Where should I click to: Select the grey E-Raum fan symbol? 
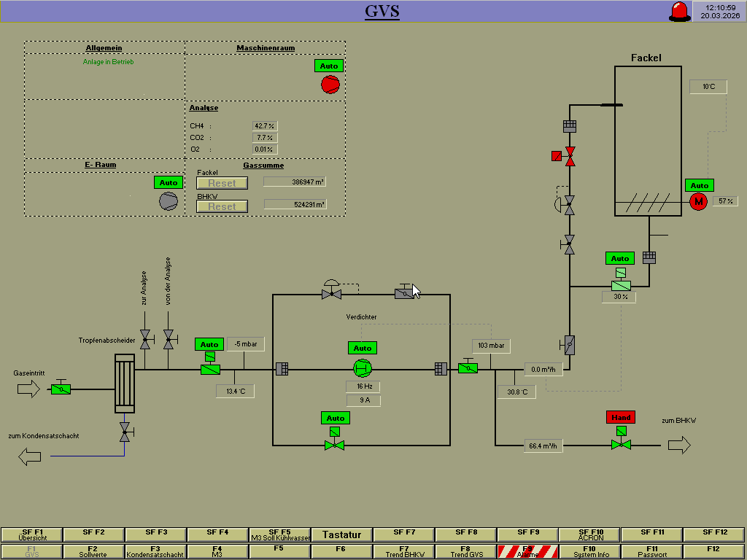coord(169,201)
